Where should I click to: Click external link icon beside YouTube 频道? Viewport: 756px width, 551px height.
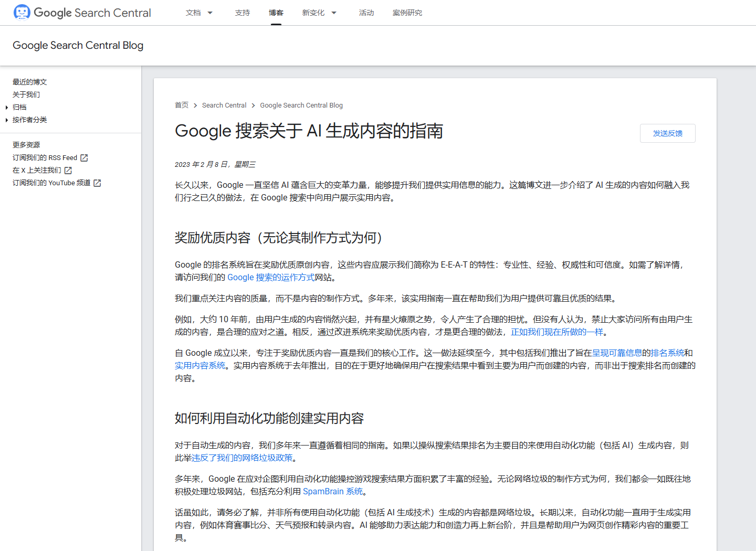97,183
